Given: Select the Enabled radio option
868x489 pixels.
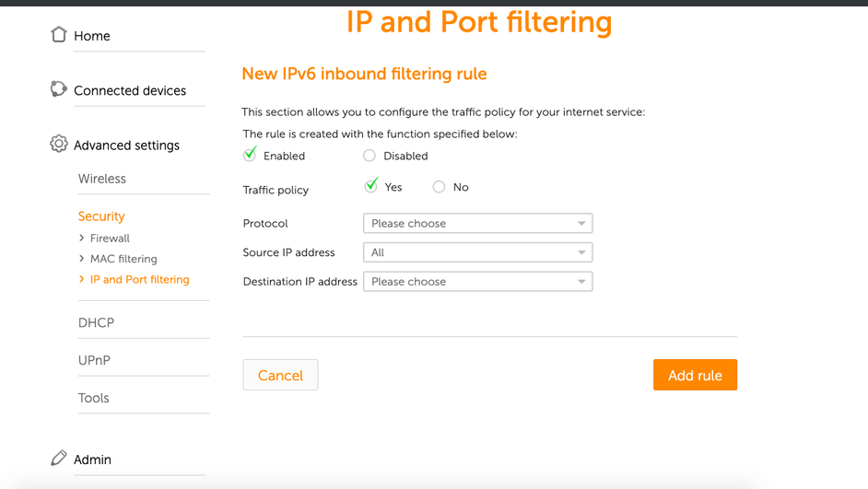Looking at the screenshot, I should 250,156.
